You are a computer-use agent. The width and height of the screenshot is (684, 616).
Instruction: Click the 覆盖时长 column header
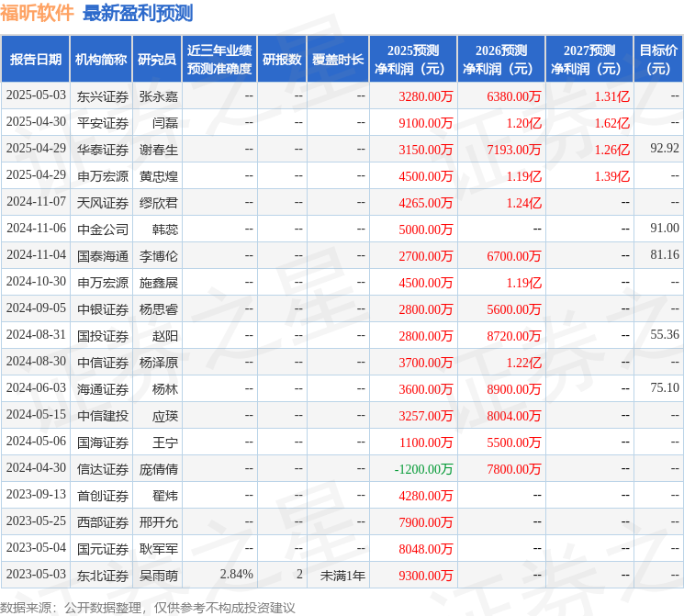pos(338,60)
